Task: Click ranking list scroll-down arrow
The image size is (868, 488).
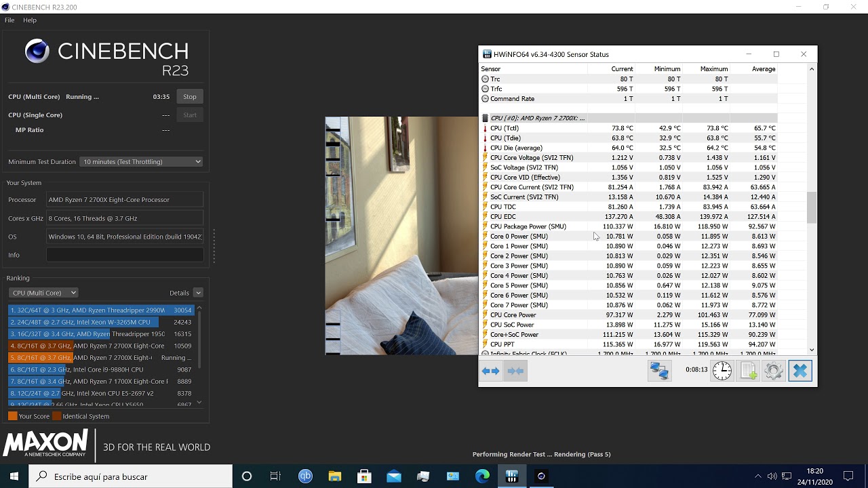Action: pos(199,403)
